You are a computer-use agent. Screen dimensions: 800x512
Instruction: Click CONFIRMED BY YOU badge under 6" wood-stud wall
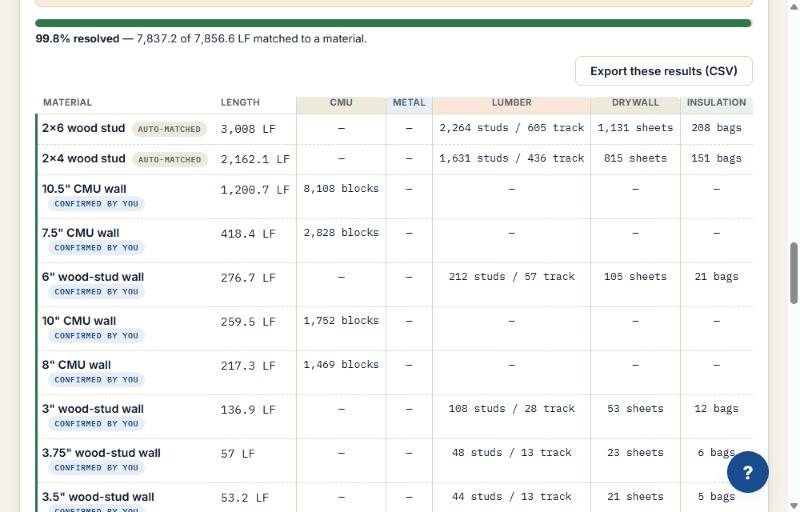click(96, 292)
